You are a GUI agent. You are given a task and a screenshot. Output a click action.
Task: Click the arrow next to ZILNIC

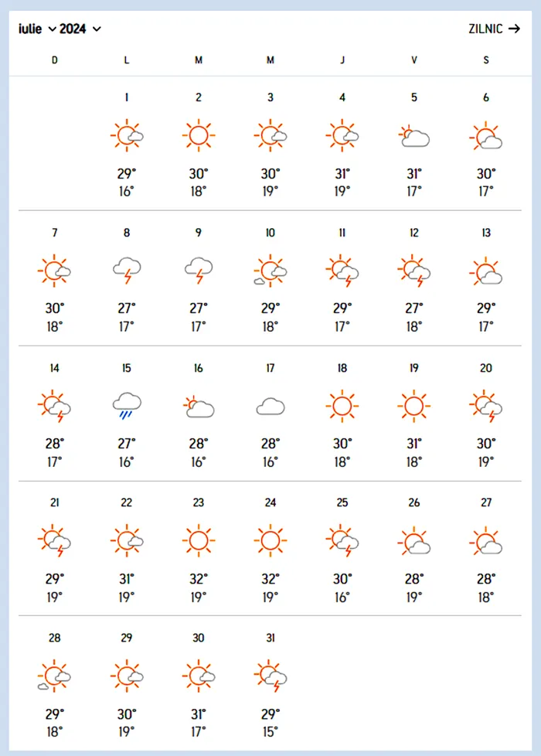[x=514, y=29]
